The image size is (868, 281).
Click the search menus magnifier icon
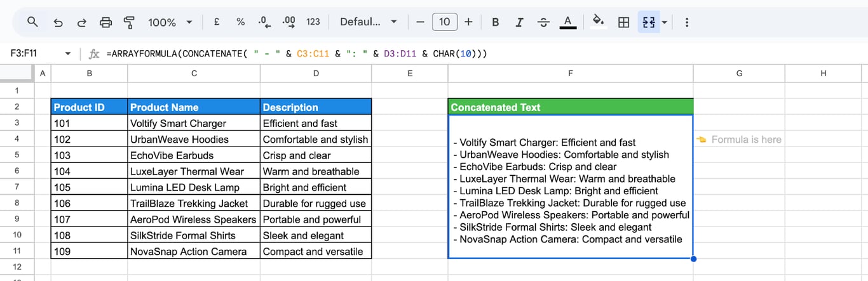pos(33,22)
